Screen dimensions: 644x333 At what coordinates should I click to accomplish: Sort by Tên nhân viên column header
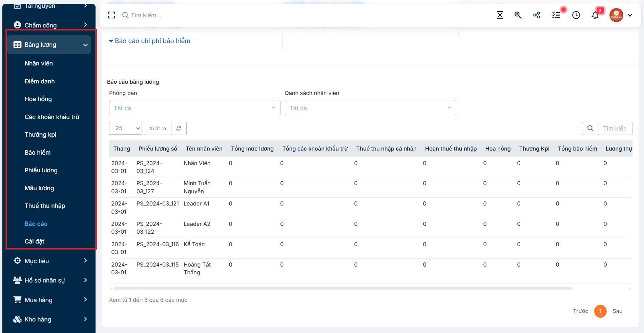tap(204, 149)
